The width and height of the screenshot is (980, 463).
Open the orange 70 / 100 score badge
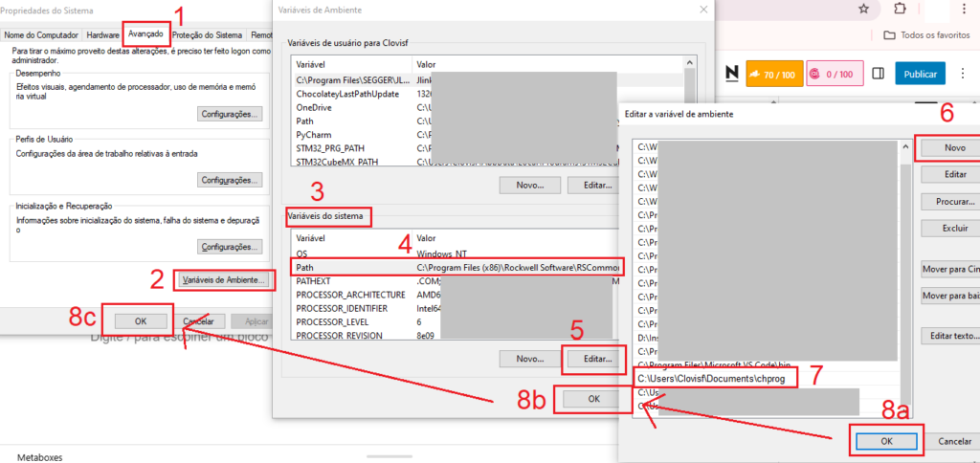tap(774, 74)
